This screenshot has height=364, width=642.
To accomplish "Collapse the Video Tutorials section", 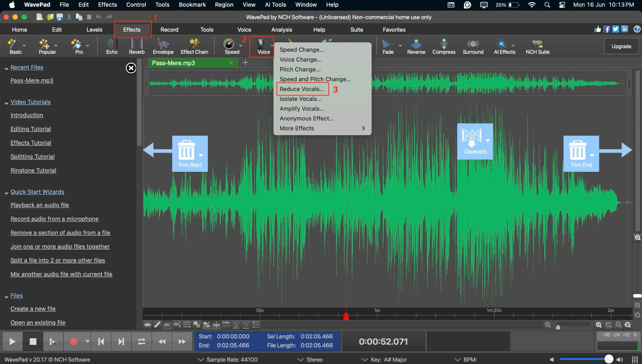I will pyautogui.click(x=6, y=103).
